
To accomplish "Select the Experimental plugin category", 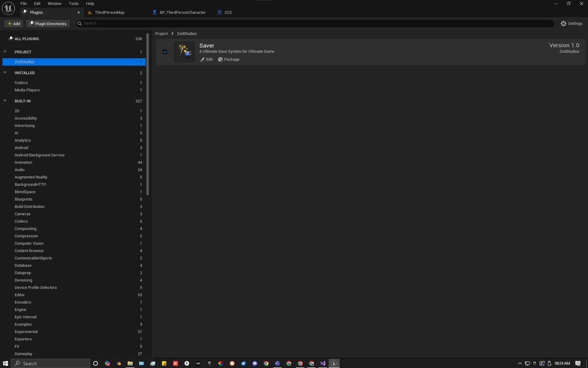I will pos(74,332).
